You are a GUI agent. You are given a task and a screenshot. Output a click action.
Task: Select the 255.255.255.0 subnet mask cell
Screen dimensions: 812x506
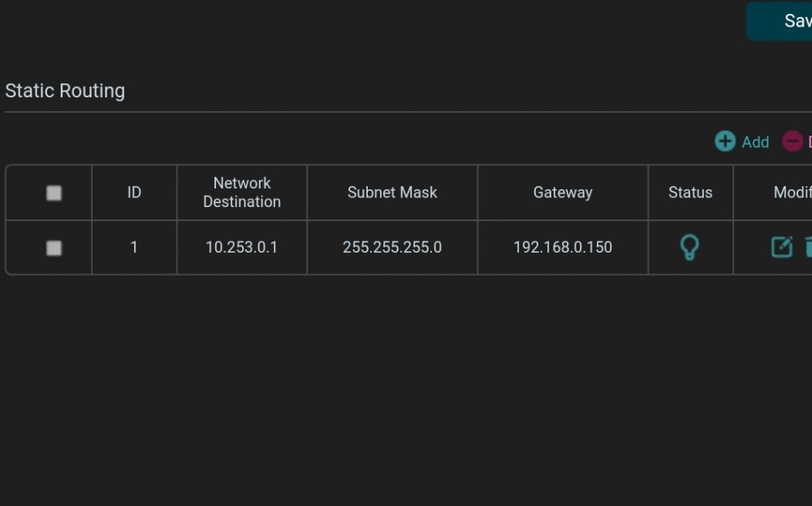click(392, 247)
